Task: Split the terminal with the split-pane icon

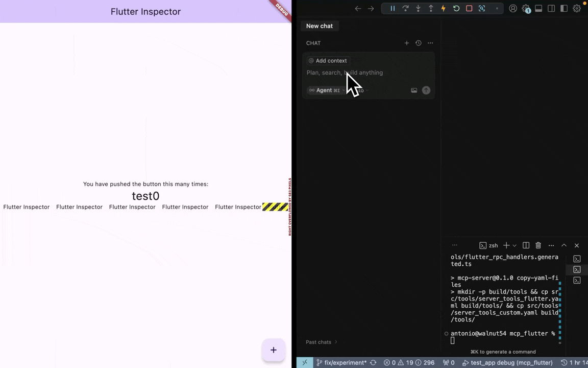Action: tap(526, 245)
